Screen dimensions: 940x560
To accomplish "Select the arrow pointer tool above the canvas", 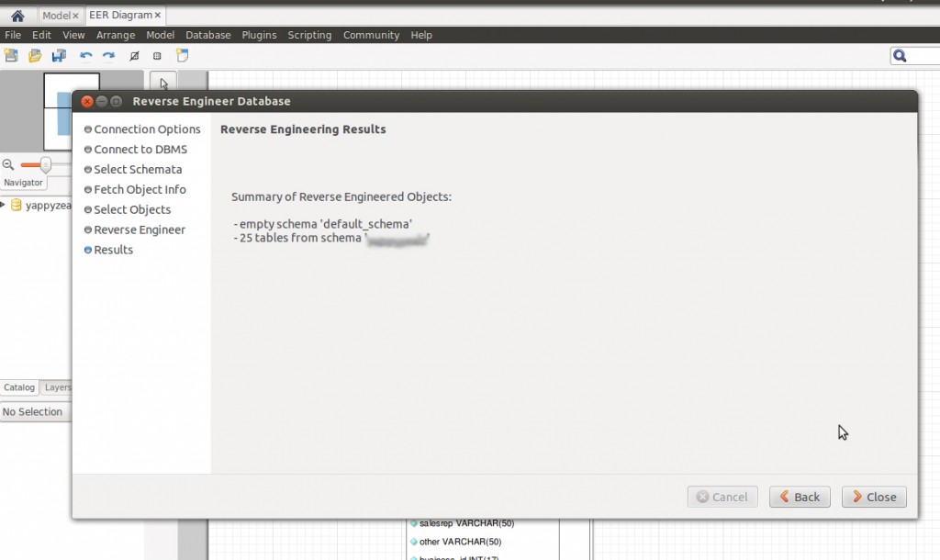I will click(x=162, y=82).
